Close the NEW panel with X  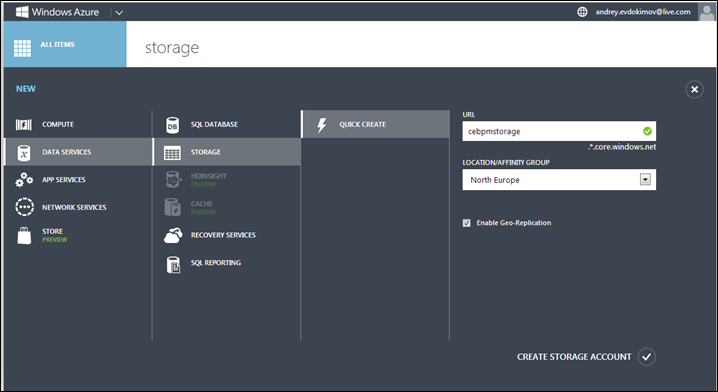[x=694, y=89]
